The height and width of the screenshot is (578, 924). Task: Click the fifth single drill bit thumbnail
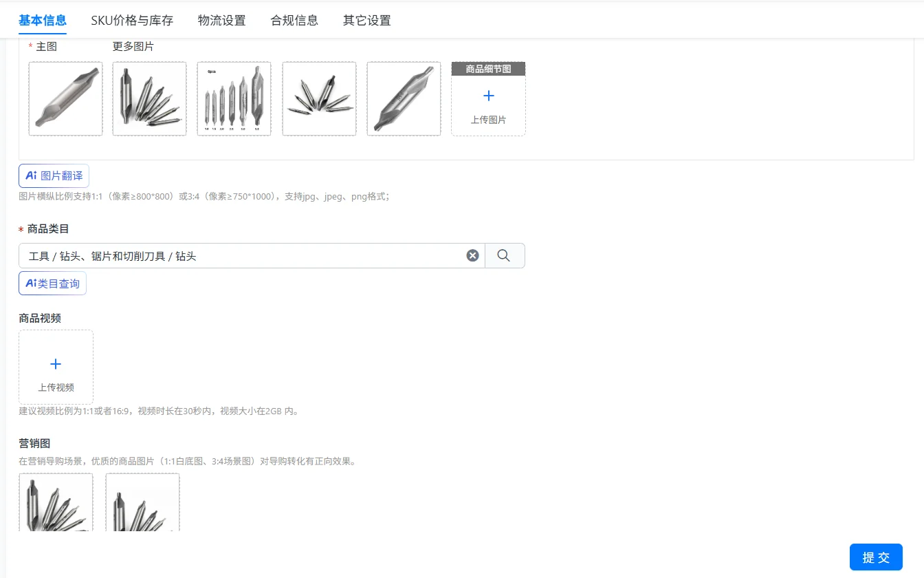[x=404, y=99]
